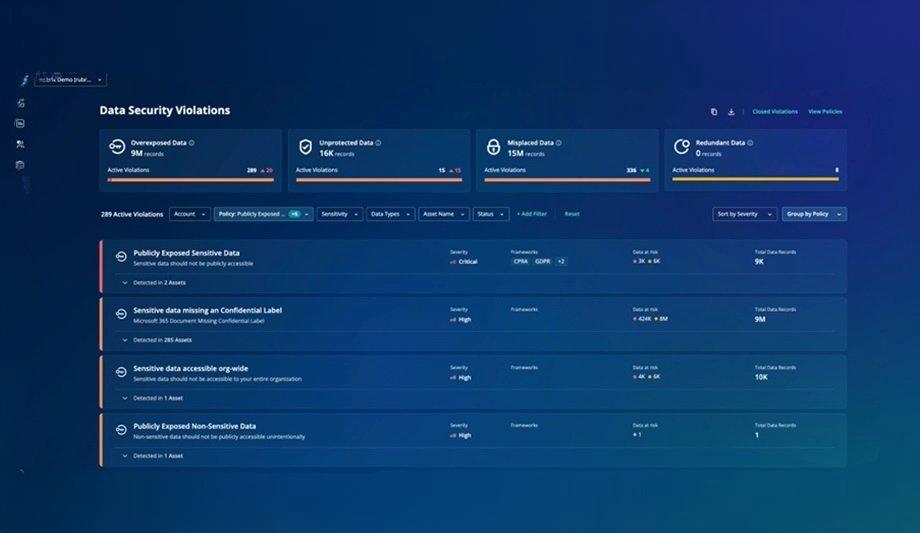Click the Unprotected Data shield icon

(x=305, y=147)
